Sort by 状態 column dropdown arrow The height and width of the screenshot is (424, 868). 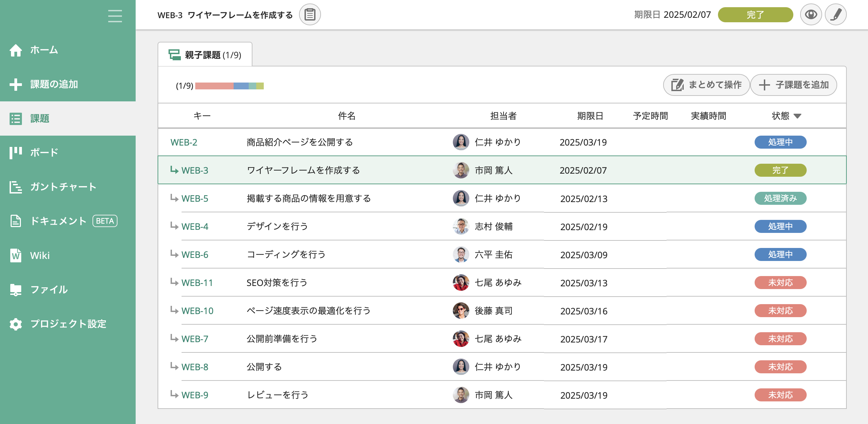pyautogui.click(x=797, y=116)
